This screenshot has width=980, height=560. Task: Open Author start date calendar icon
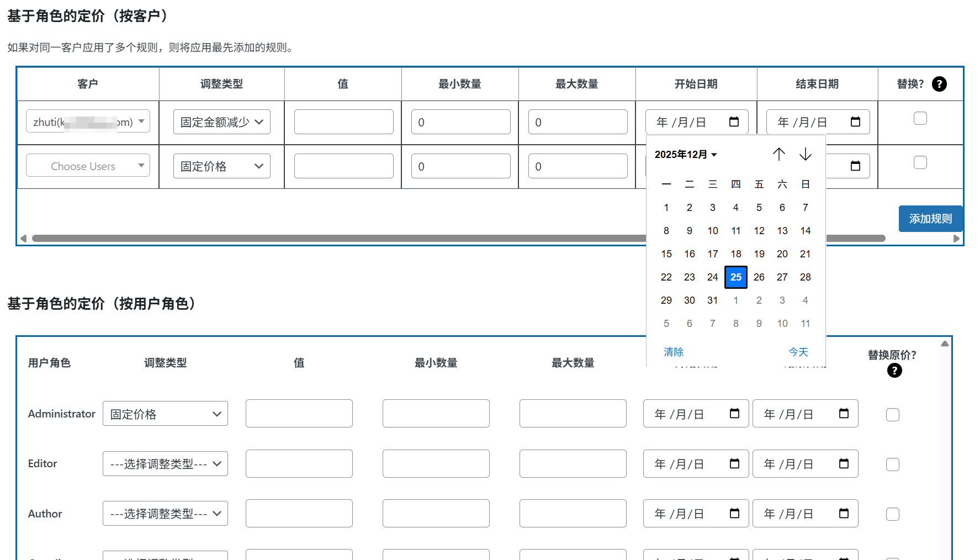point(734,513)
